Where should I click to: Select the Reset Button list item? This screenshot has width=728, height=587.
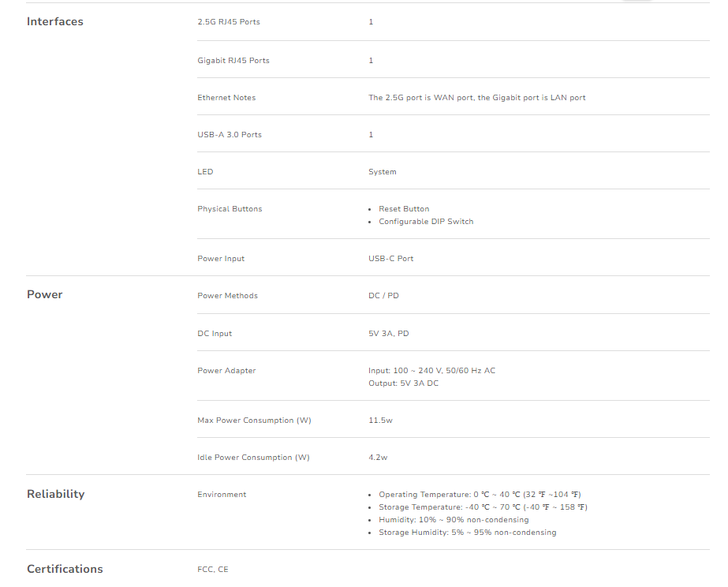pos(404,209)
